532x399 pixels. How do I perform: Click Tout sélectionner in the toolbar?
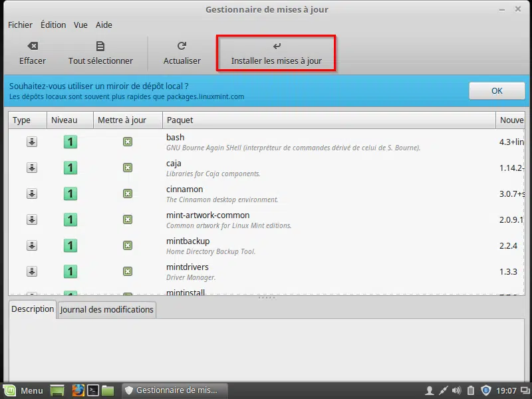[100, 53]
